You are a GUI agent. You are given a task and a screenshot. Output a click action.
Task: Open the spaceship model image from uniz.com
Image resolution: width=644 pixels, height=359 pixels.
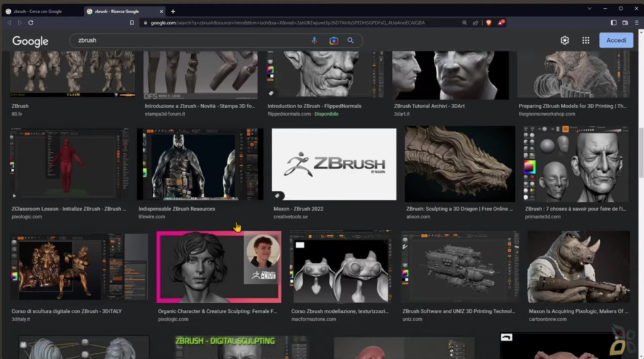(x=460, y=267)
